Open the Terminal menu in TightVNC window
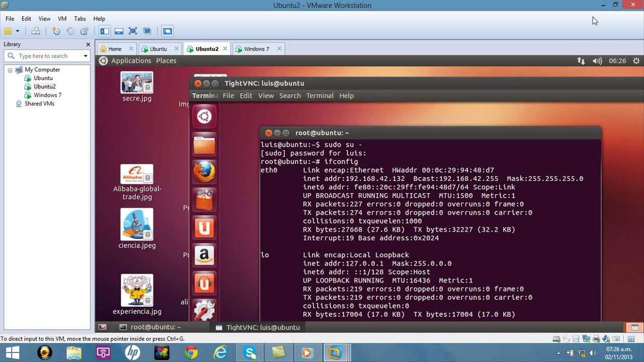The height and width of the screenshot is (362, 644). tap(320, 96)
